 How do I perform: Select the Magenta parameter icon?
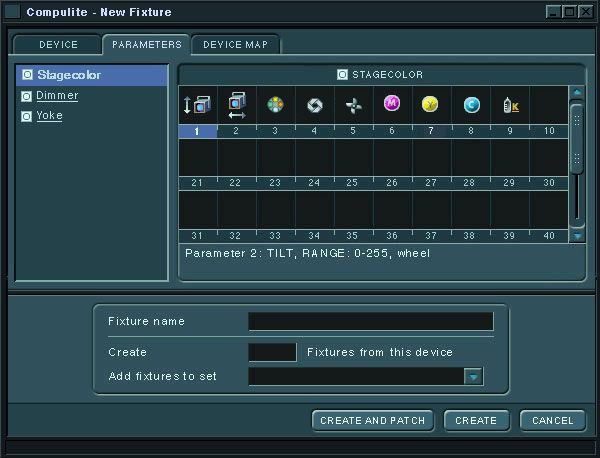click(x=392, y=105)
